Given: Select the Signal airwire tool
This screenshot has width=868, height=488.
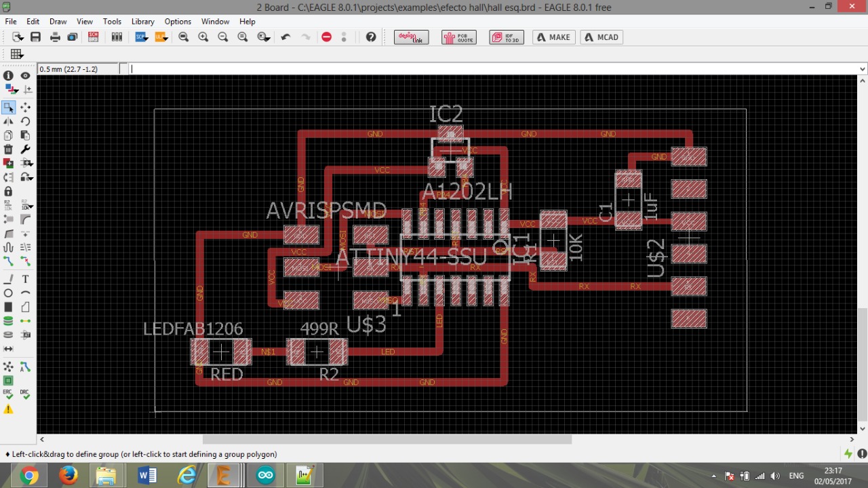Looking at the screenshot, I should click(x=25, y=320).
